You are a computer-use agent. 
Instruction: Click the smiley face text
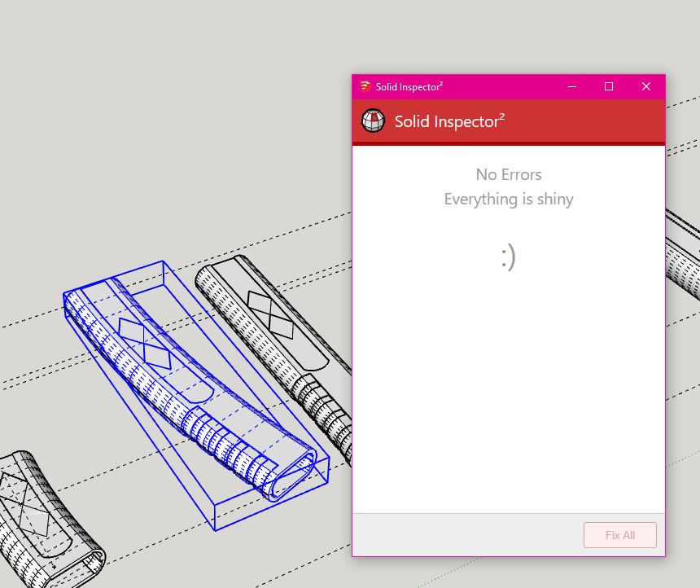pyautogui.click(x=508, y=257)
